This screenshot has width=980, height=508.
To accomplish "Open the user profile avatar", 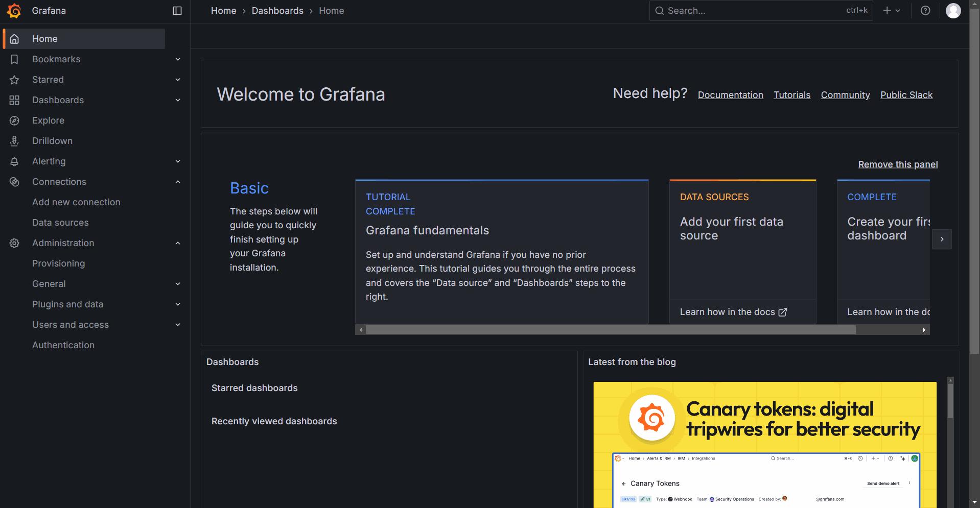I will (x=953, y=11).
